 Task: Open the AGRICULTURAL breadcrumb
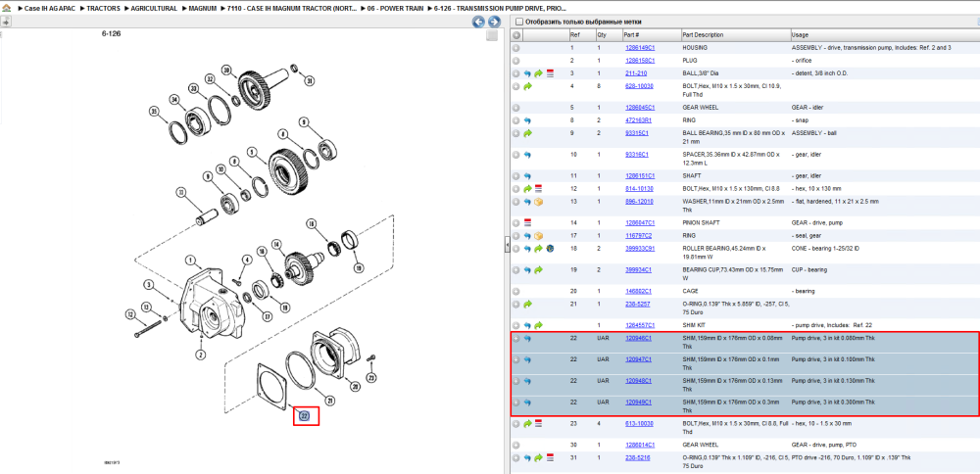(154, 9)
